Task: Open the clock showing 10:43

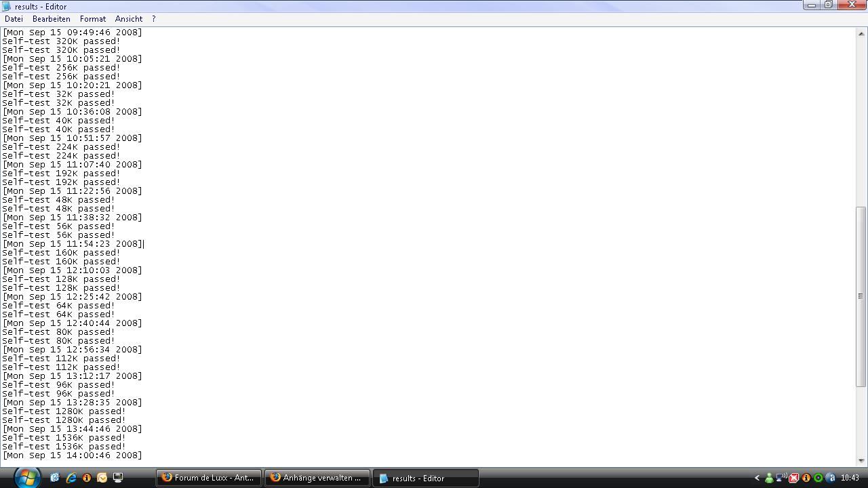Action: [x=850, y=478]
